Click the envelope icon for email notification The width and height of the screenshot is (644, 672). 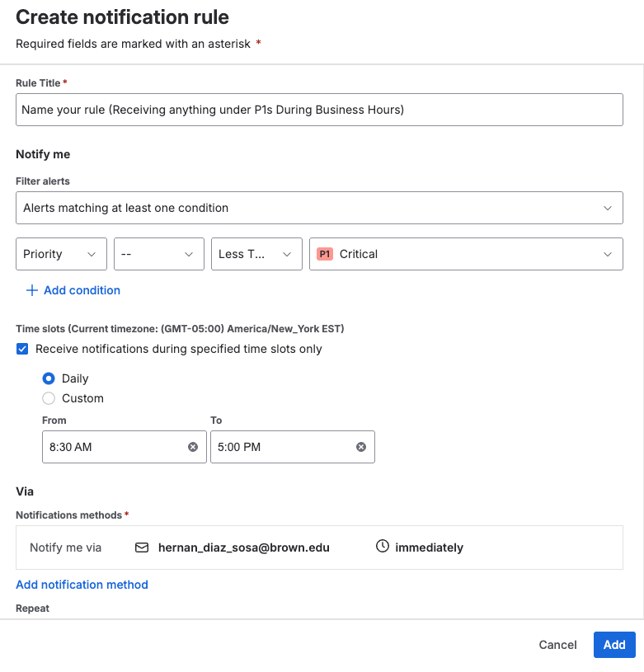click(142, 547)
